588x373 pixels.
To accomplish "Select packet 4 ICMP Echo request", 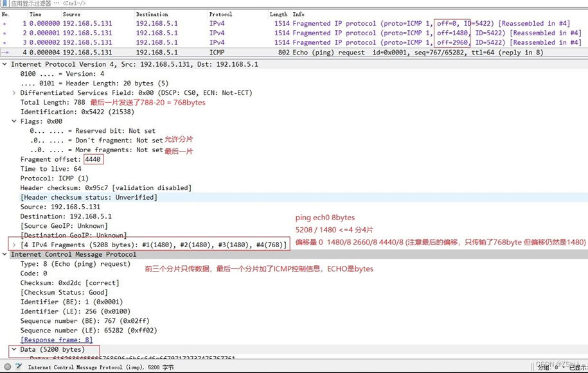I will coord(294,53).
